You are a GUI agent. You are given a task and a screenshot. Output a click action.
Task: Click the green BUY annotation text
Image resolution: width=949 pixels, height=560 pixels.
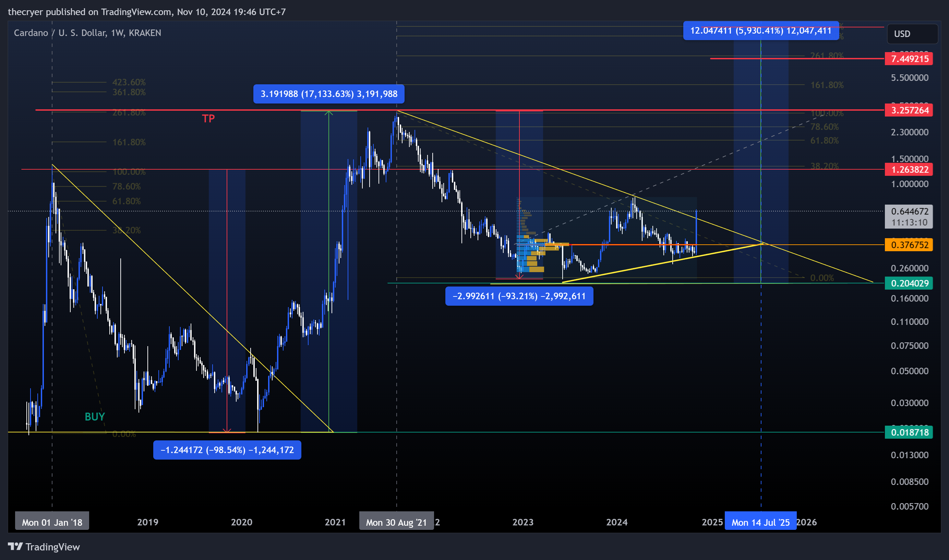[x=95, y=417]
